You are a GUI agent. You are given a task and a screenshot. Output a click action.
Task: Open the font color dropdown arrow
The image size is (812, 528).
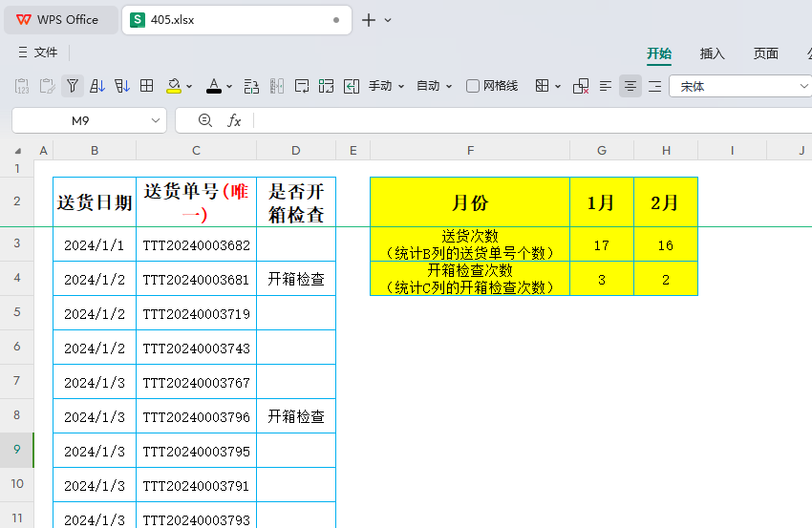pyautogui.click(x=229, y=87)
